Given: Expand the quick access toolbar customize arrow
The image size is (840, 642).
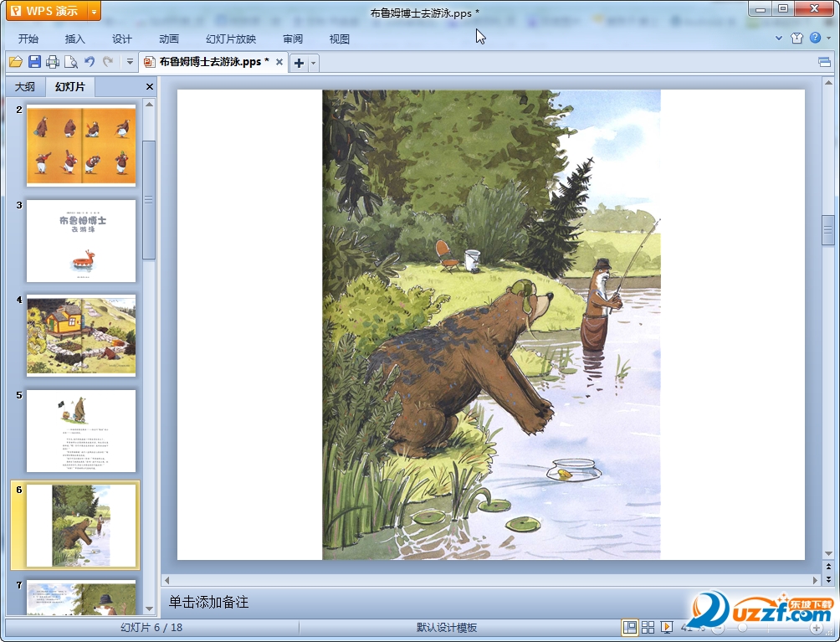Looking at the screenshot, I should pos(130,62).
